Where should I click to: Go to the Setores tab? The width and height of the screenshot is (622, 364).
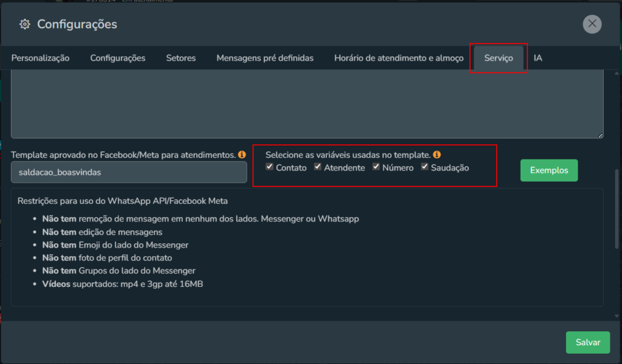181,58
